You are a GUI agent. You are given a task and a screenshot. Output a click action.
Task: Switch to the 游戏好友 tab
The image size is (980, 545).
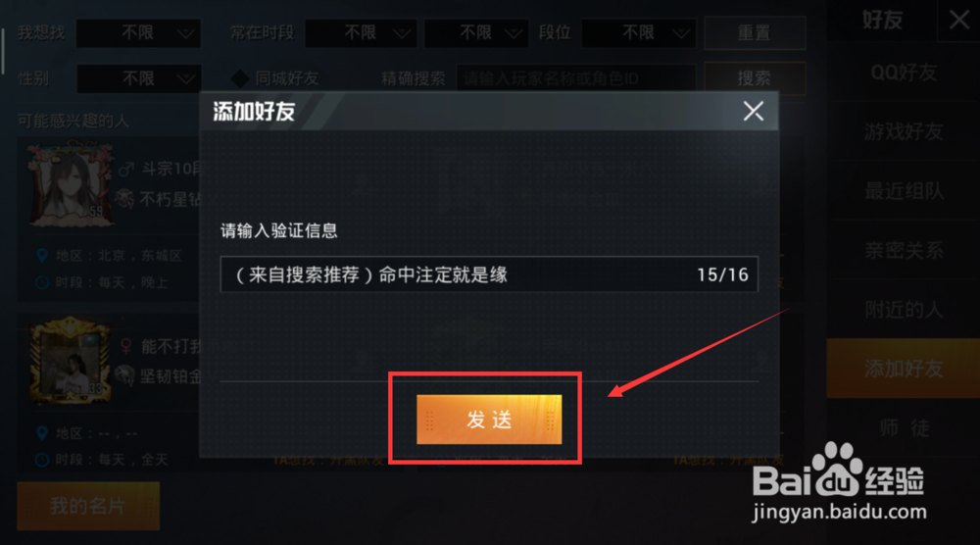tap(904, 132)
